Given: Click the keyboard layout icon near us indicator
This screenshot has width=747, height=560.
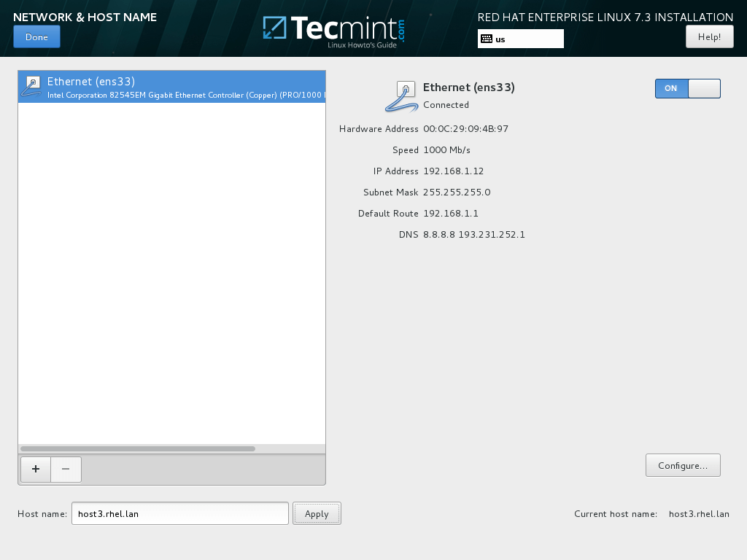Looking at the screenshot, I should coord(487,38).
